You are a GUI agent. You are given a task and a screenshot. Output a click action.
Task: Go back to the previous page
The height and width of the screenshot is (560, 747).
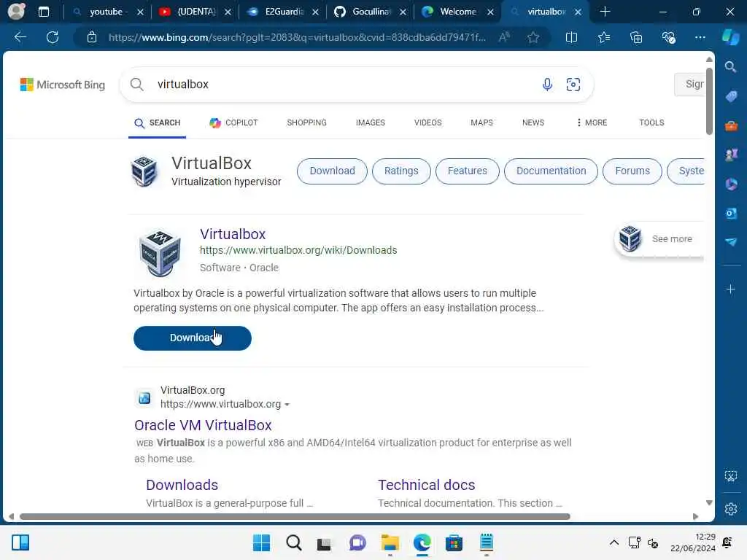click(x=20, y=37)
